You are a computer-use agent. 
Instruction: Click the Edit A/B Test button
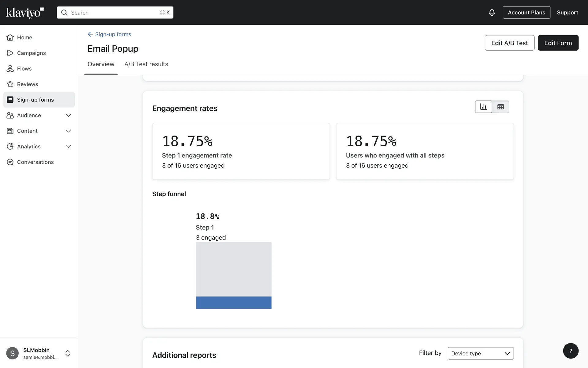(x=509, y=43)
